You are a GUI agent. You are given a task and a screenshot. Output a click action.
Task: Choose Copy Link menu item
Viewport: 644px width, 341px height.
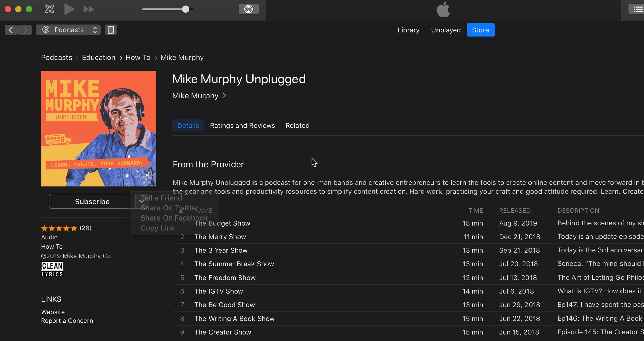157,228
